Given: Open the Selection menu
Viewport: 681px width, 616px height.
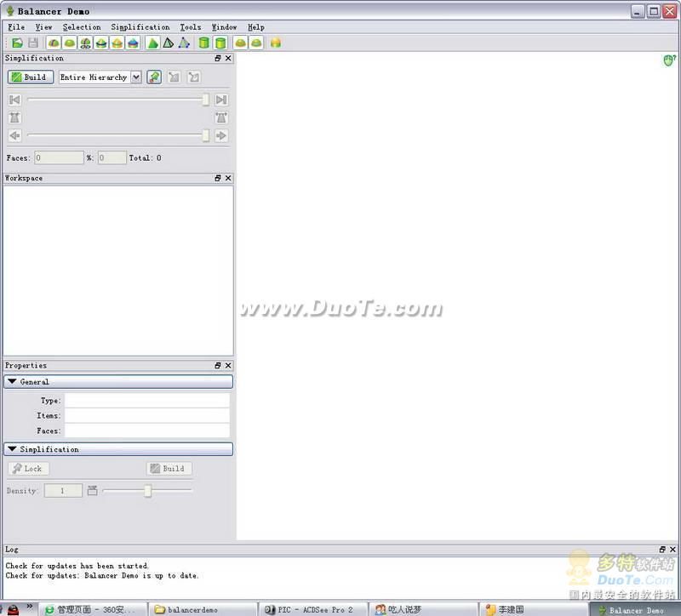Looking at the screenshot, I should tap(82, 27).
